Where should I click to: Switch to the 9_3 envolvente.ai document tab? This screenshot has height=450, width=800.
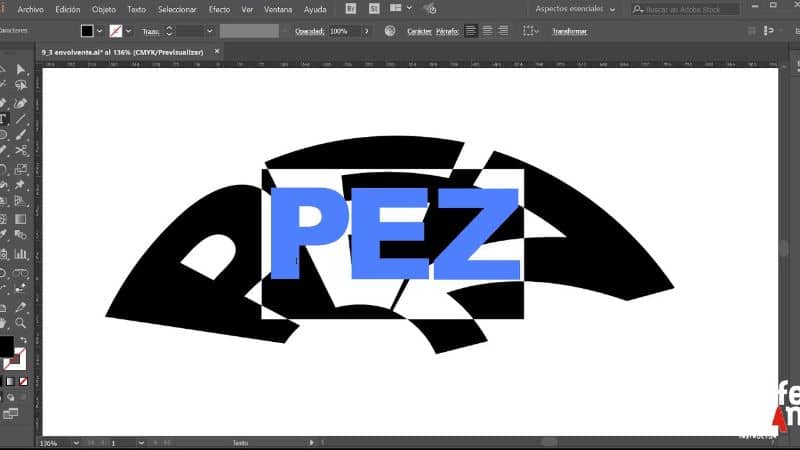[x=122, y=52]
